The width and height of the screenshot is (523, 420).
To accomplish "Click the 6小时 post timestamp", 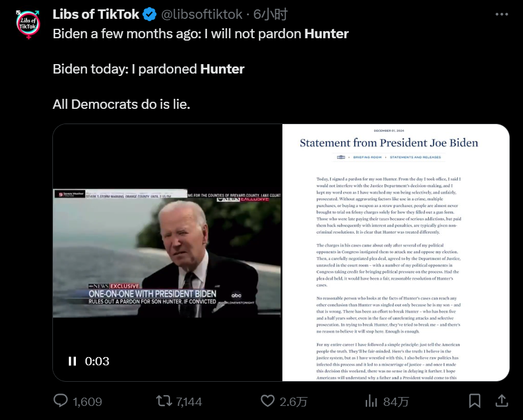I will point(270,14).
